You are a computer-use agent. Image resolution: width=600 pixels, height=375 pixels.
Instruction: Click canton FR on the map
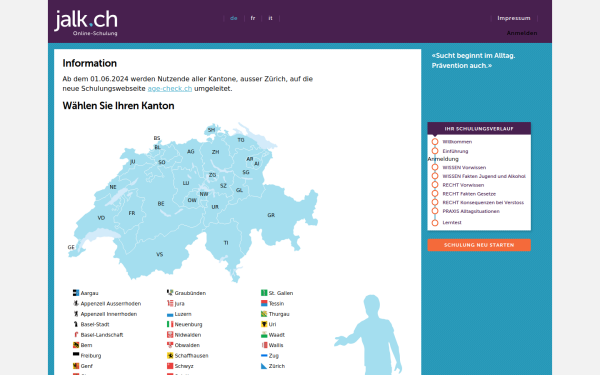pyautogui.click(x=132, y=213)
